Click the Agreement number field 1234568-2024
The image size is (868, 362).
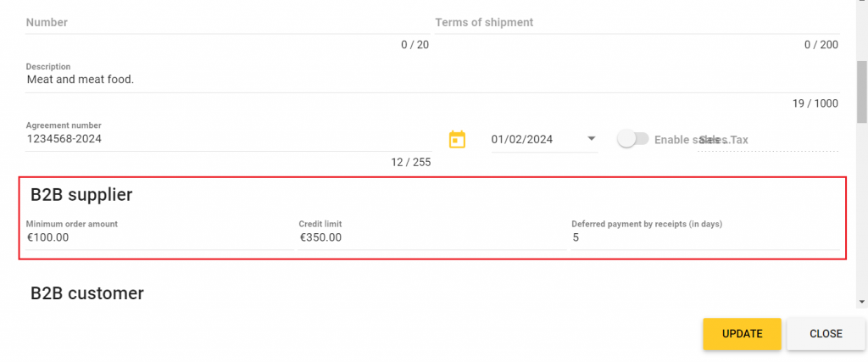pyautogui.click(x=229, y=139)
